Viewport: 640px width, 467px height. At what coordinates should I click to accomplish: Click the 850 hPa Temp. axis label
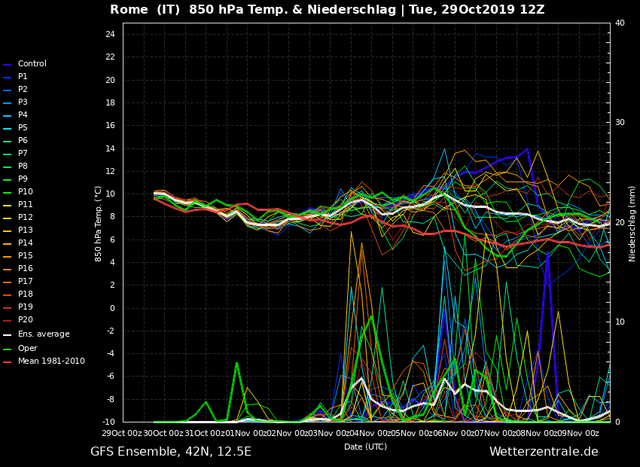pyautogui.click(x=98, y=224)
